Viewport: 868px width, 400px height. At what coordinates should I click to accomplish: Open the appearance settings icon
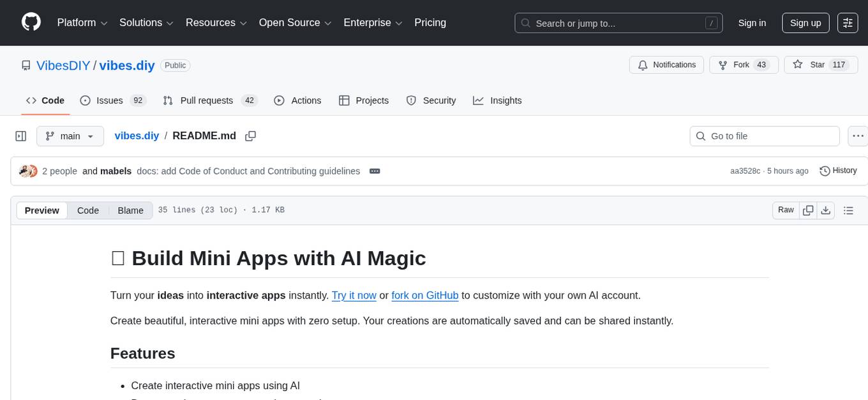click(848, 23)
